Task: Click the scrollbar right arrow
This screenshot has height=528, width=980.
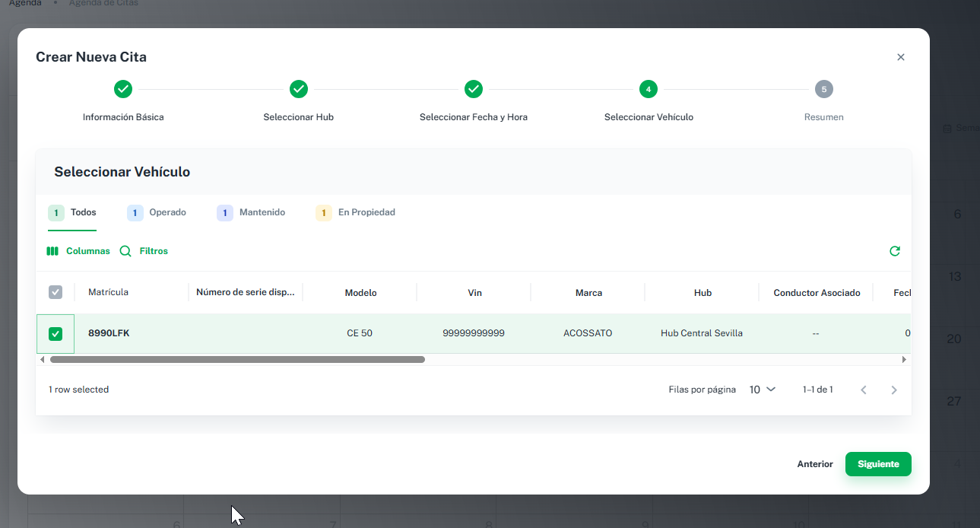Action: point(904,359)
